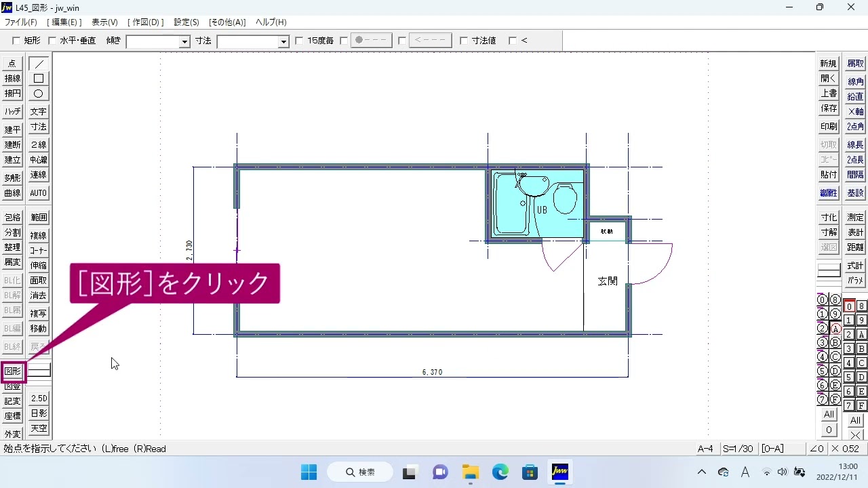Click the 保存 save button

click(829, 108)
